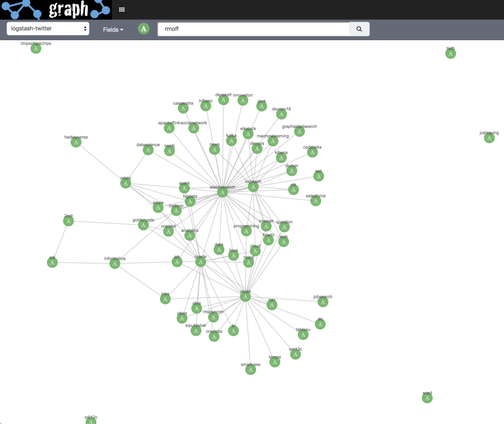
Task: Click the green A field badge
Action: click(144, 29)
